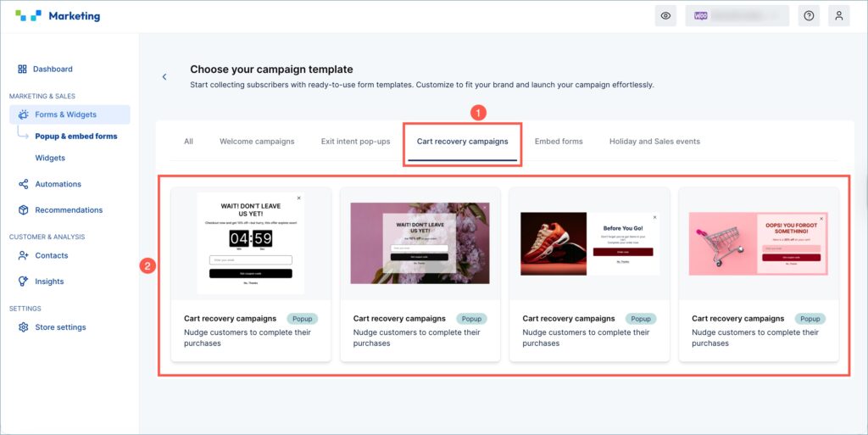Select the red sneaker popup template
The height and width of the screenshot is (435, 868).
[x=590, y=275]
